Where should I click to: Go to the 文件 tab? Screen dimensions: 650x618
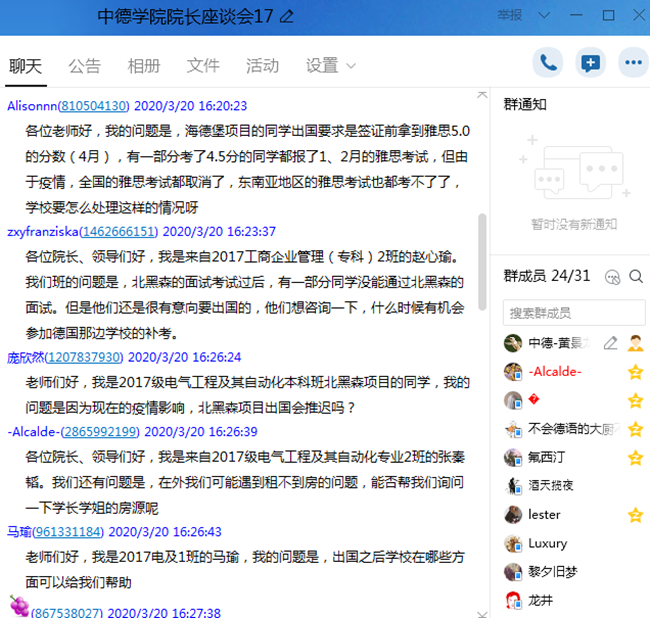click(203, 66)
